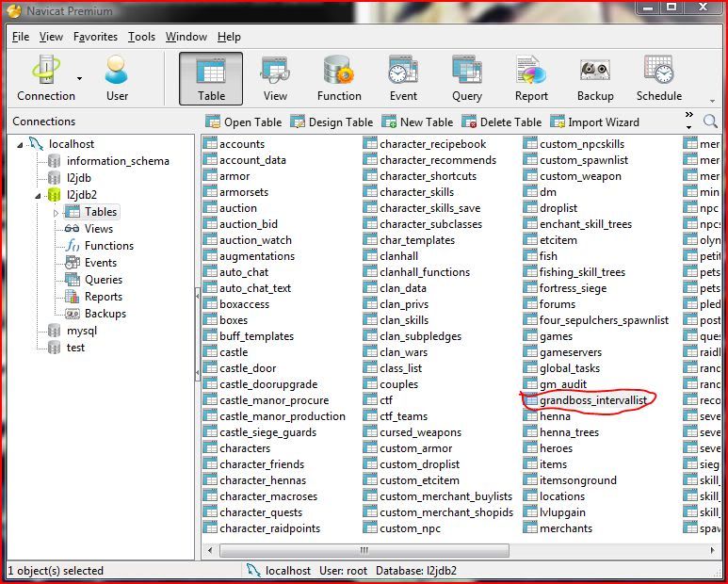Click the Report toolbar icon
728x584 pixels.
point(531,77)
